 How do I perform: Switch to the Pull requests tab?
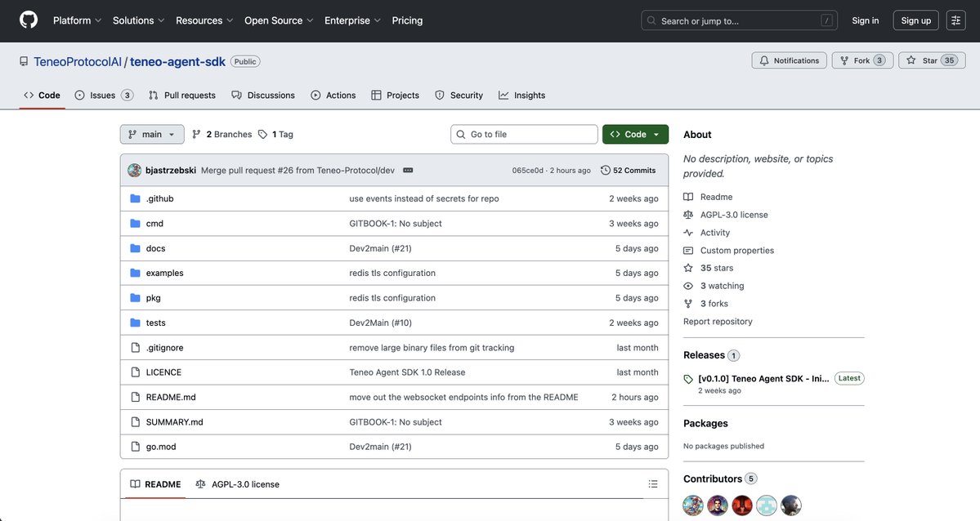[182, 95]
